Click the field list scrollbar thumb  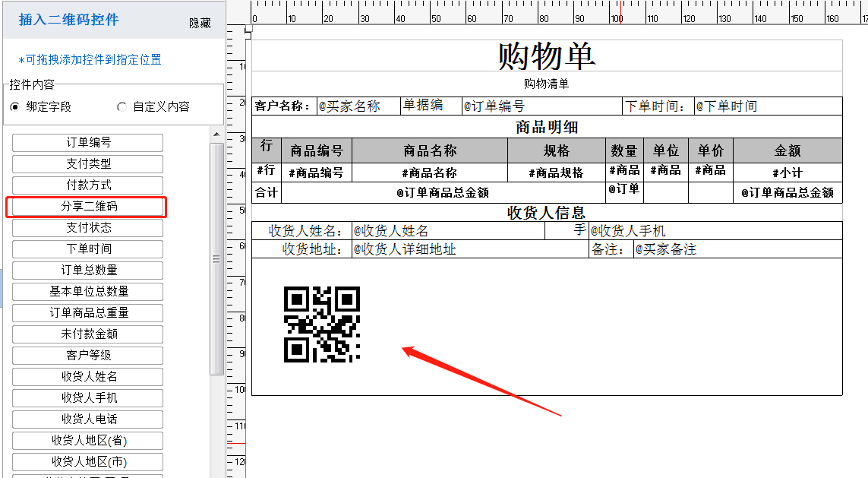click(216, 258)
